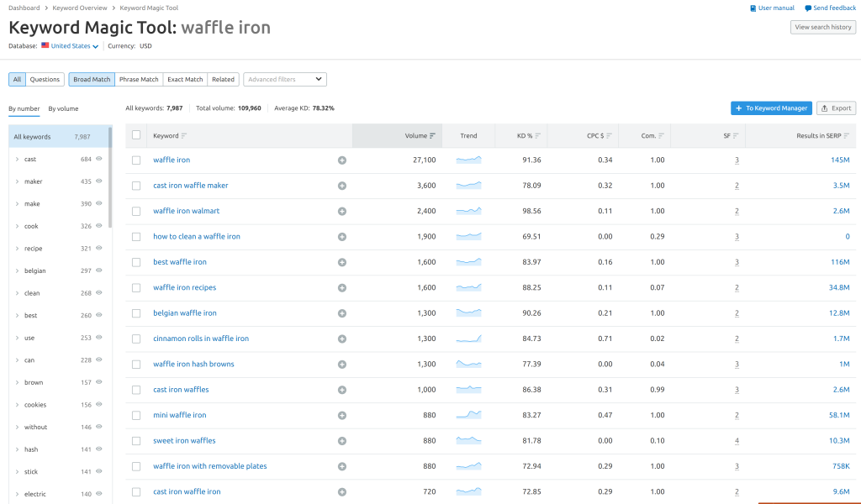
Task: Click the Volume column sort icon
Action: [432, 135]
